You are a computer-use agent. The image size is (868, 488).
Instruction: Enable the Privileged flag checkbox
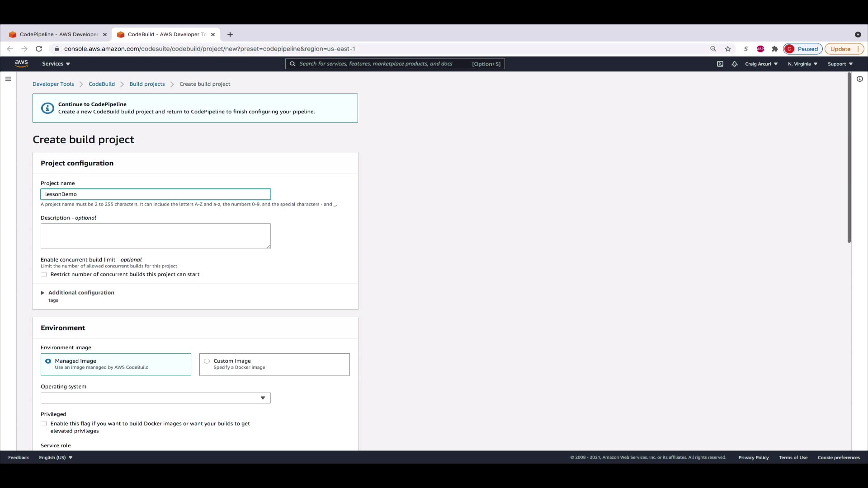[x=44, y=424]
